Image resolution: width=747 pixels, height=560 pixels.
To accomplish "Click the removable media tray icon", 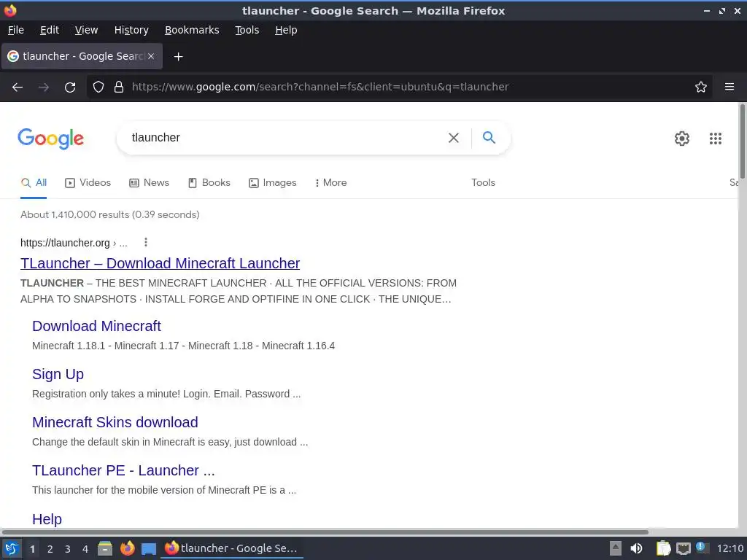I will pyautogui.click(x=616, y=548).
